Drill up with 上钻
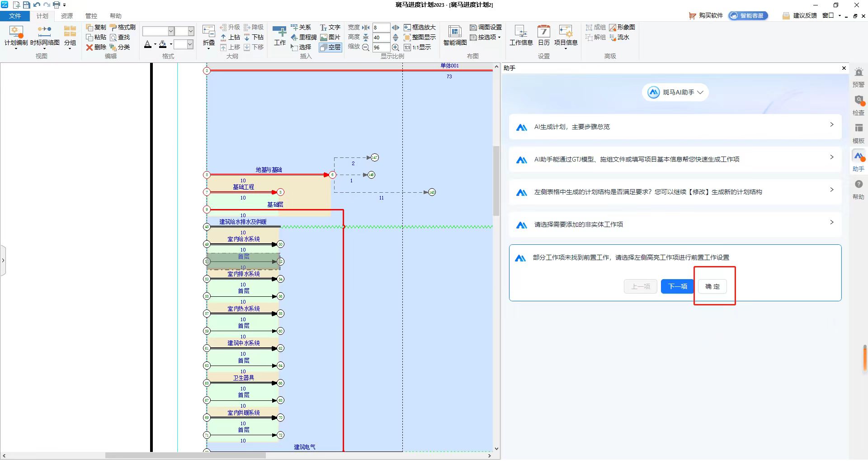The width and height of the screenshot is (868, 461). 230,37
